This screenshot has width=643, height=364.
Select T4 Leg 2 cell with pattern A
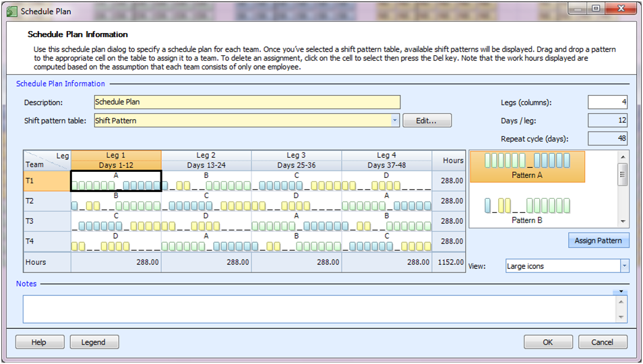206,241
